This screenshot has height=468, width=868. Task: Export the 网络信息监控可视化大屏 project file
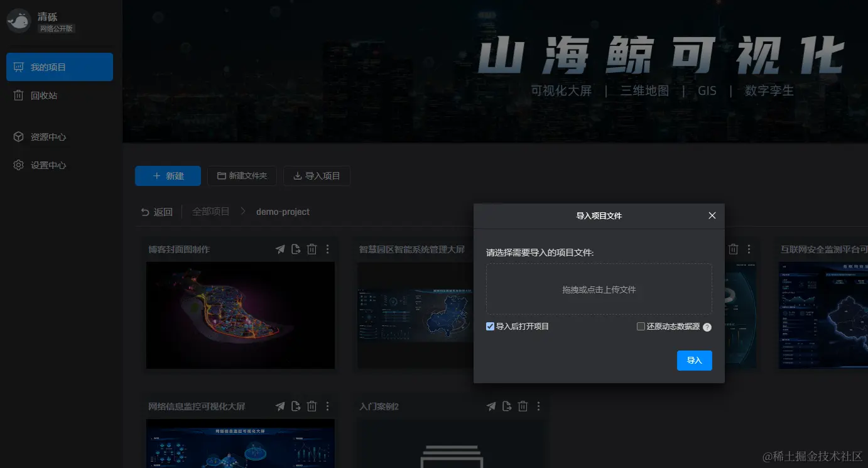[x=296, y=406]
